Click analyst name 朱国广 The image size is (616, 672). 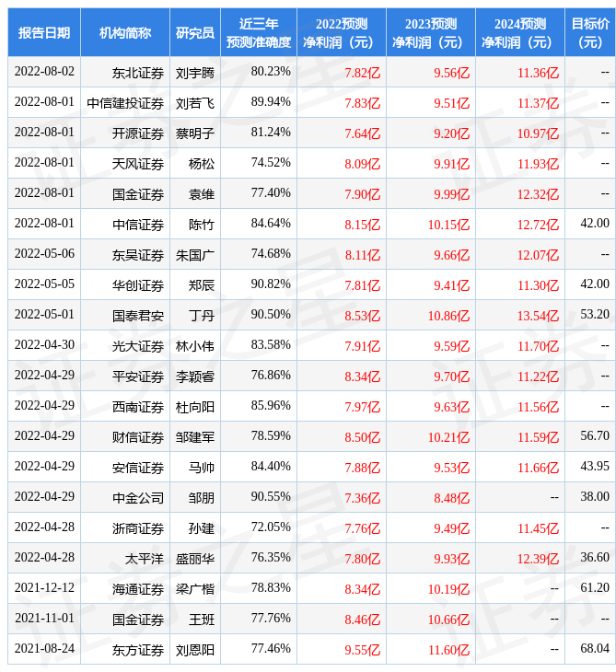tap(194, 255)
